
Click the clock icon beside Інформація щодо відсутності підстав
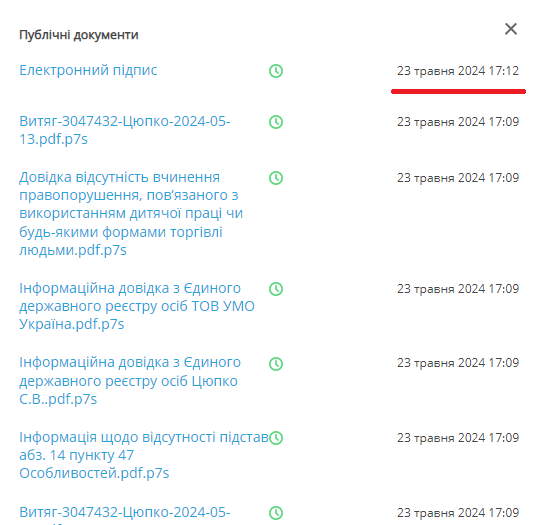[x=276, y=438]
